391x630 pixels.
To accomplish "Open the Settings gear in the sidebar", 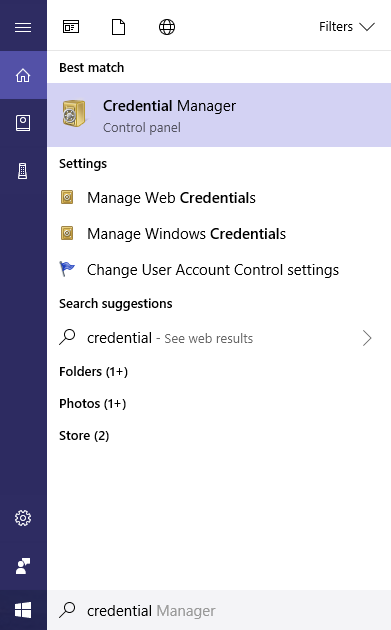I will pos(23,518).
